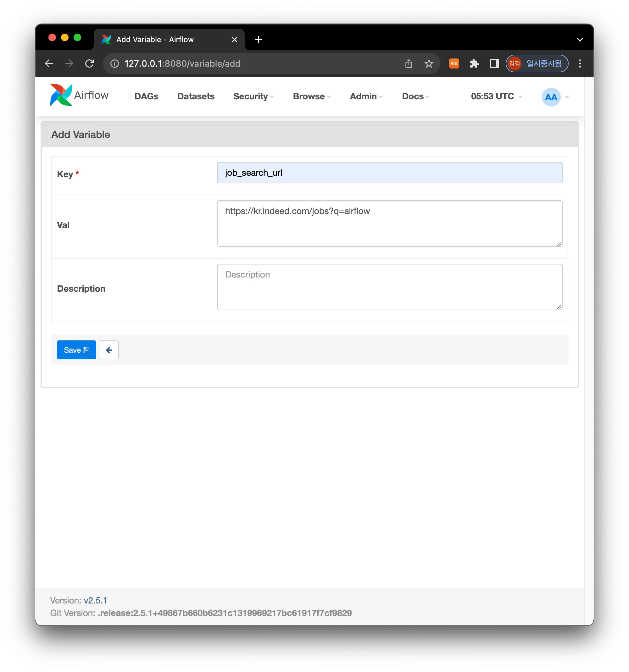Screen dimensions: 629x672
Task: Open a new browser tab
Action: click(259, 40)
